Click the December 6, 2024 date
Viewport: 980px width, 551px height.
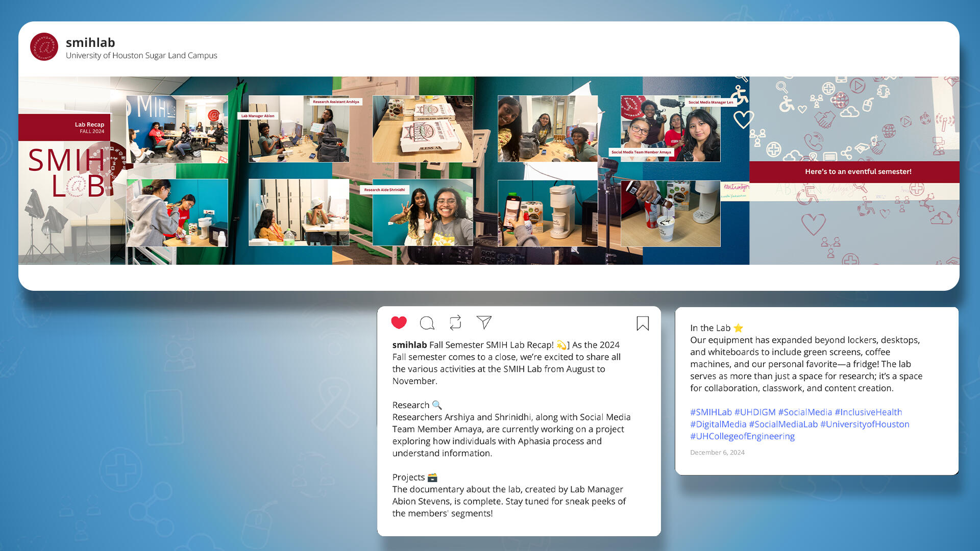point(717,453)
